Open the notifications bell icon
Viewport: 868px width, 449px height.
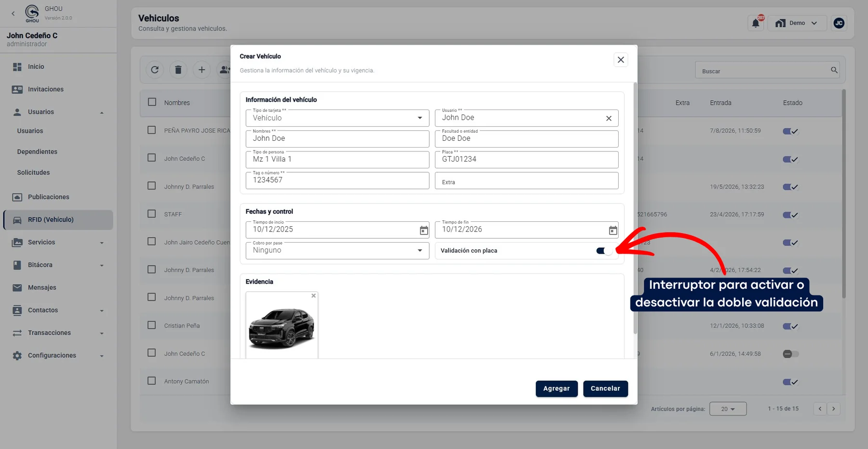pyautogui.click(x=756, y=23)
